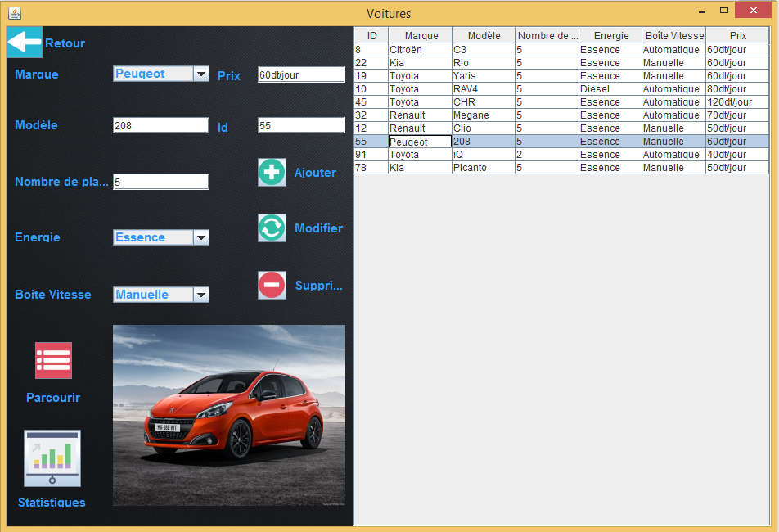Click the Retour label
Screen dimensions: 779x532
point(65,43)
